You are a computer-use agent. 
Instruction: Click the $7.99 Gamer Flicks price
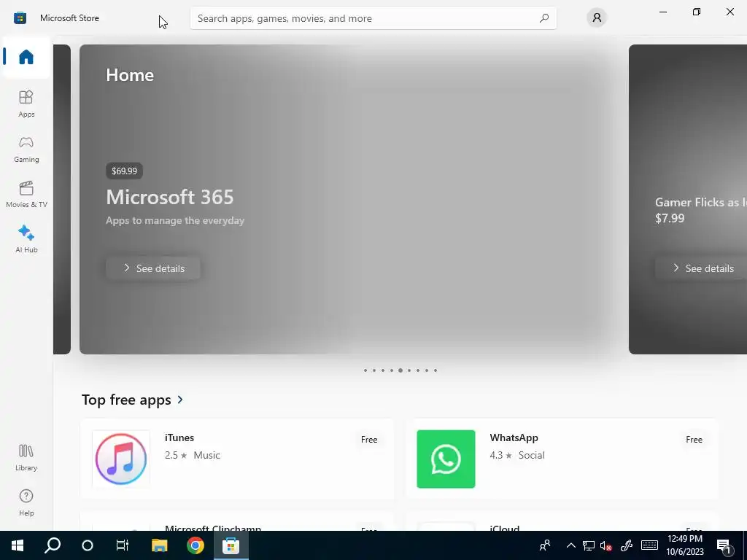[670, 218]
